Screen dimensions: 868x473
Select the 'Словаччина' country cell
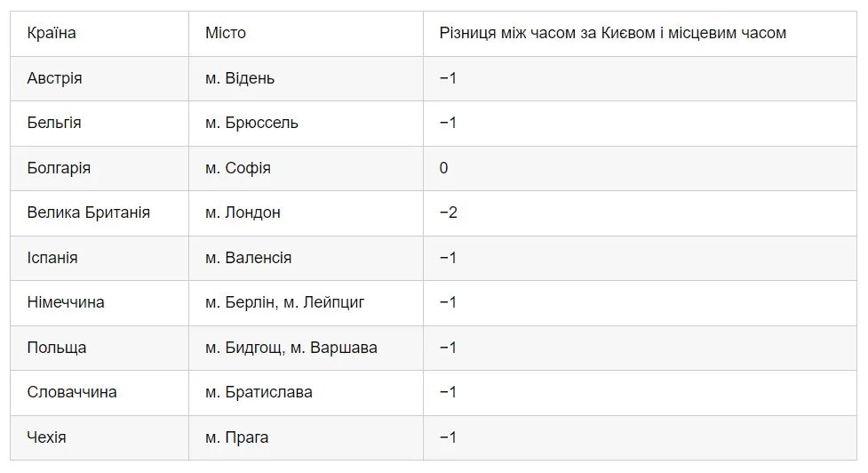[x=72, y=392]
